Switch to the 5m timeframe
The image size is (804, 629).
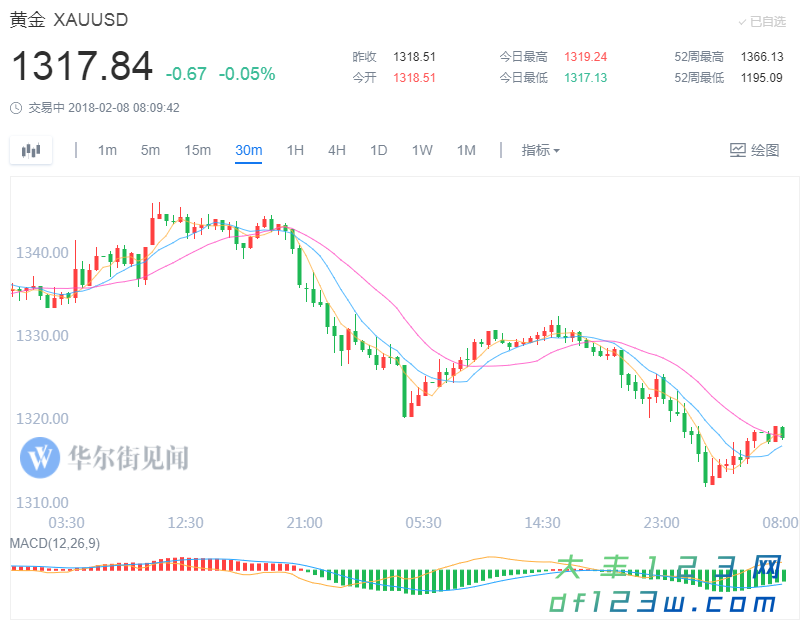click(150, 151)
